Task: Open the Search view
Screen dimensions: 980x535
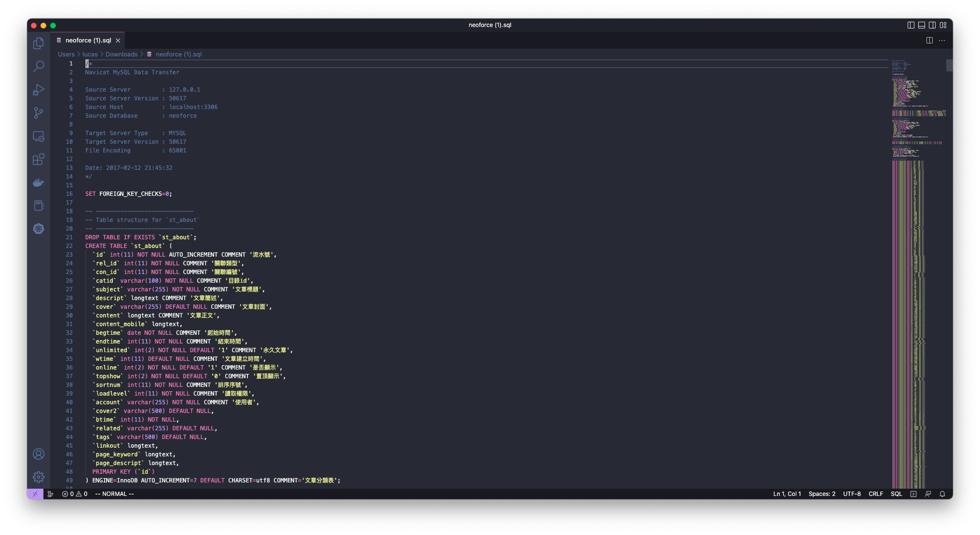Action: [39, 67]
